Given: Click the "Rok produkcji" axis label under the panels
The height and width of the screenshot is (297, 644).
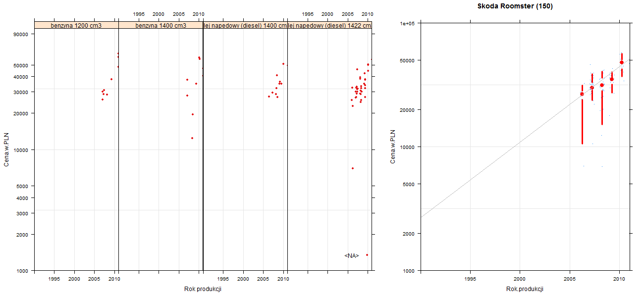Looking at the screenshot, I should pos(203,289).
